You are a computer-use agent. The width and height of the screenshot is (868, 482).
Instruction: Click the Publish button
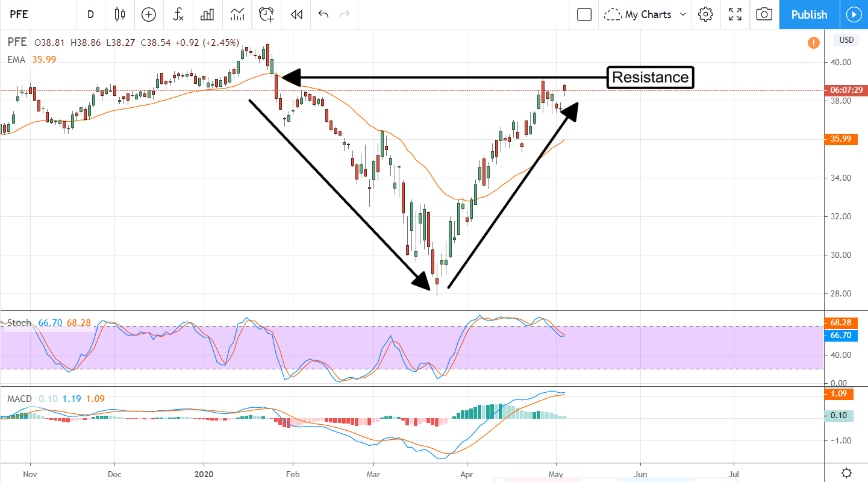(809, 14)
